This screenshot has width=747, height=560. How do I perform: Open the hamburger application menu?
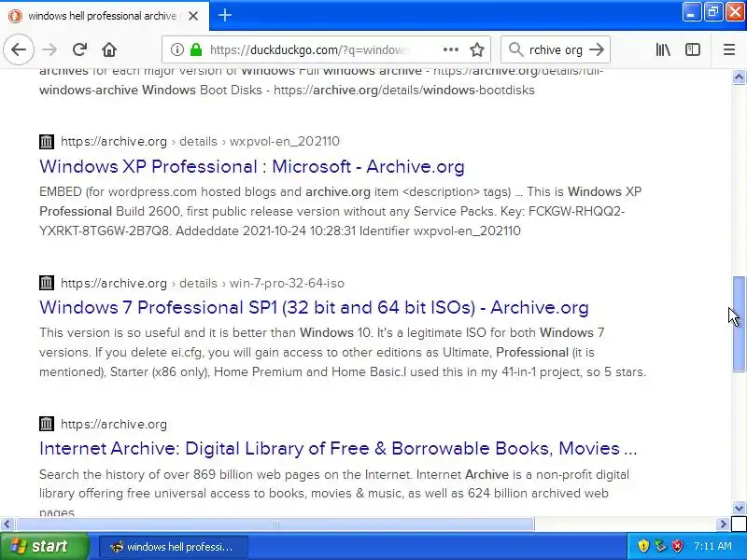pyautogui.click(x=729, y=49)
